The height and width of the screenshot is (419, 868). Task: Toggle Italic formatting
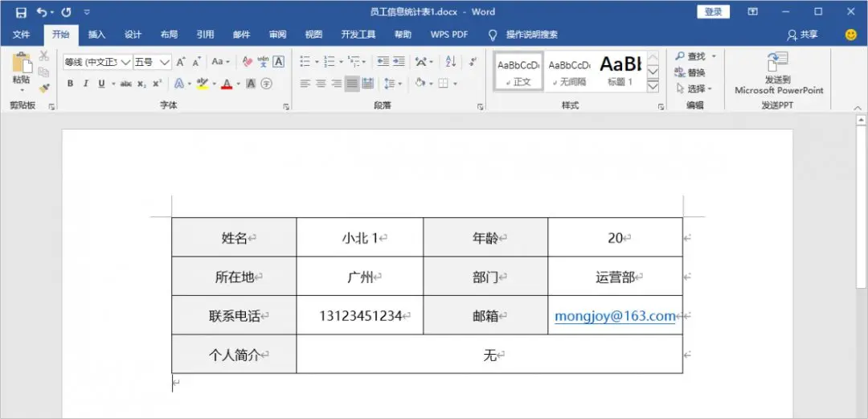point(85,84)
